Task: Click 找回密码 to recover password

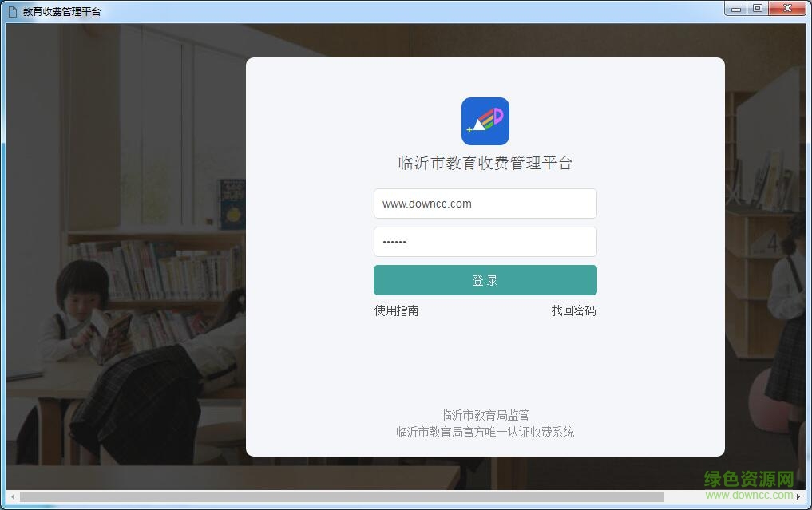Action: [x=573, y=310]
